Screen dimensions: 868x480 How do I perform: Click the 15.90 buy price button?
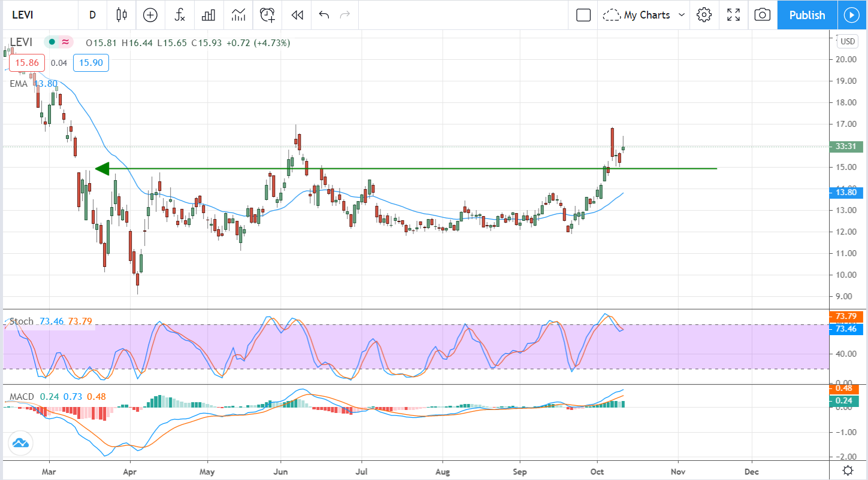coord(91,63)
